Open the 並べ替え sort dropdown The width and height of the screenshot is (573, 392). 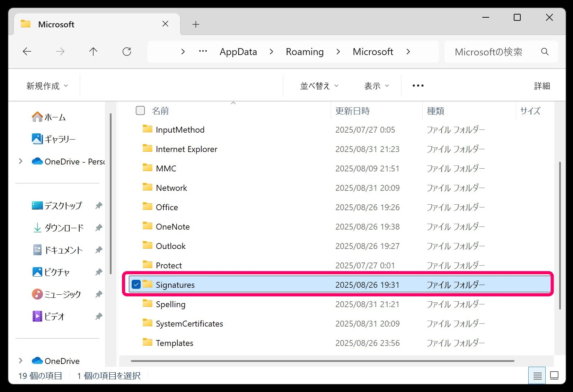pos(319,86)
